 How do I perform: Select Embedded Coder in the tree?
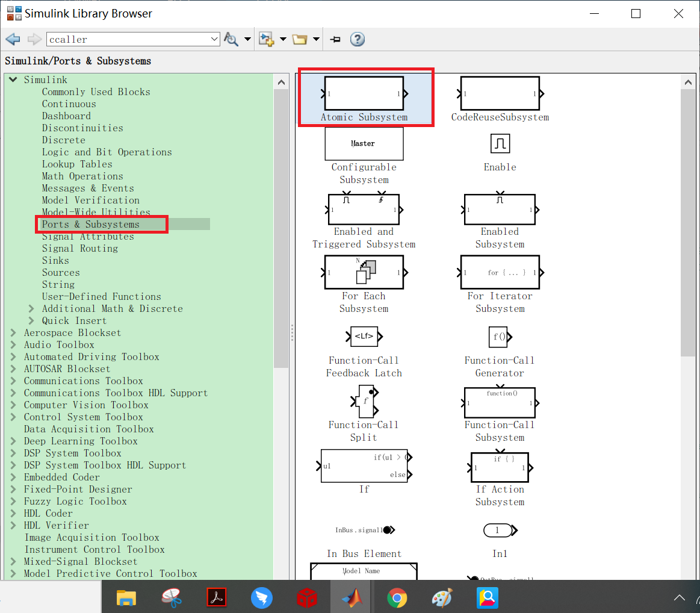[x=61, y=478]
